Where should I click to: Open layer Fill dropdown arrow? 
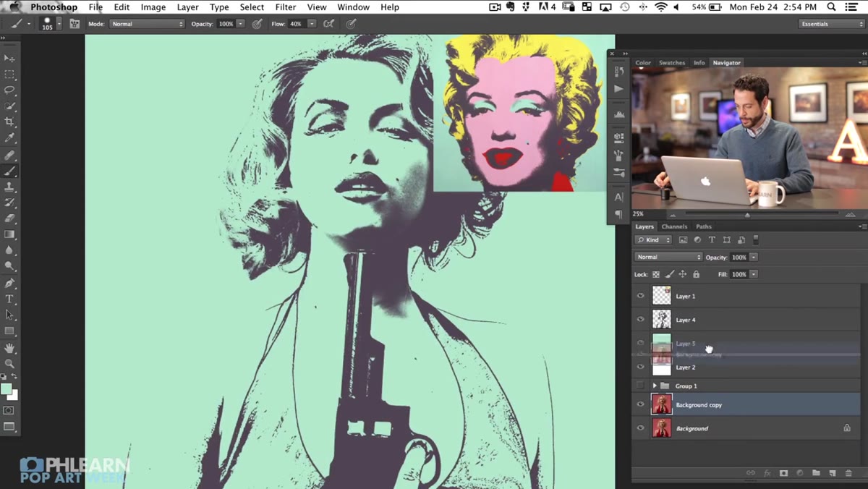(x=754, y=275)
